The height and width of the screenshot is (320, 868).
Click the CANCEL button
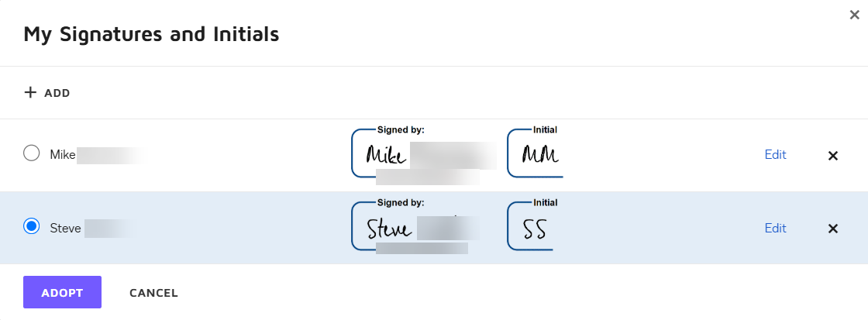tap(153, 293)
